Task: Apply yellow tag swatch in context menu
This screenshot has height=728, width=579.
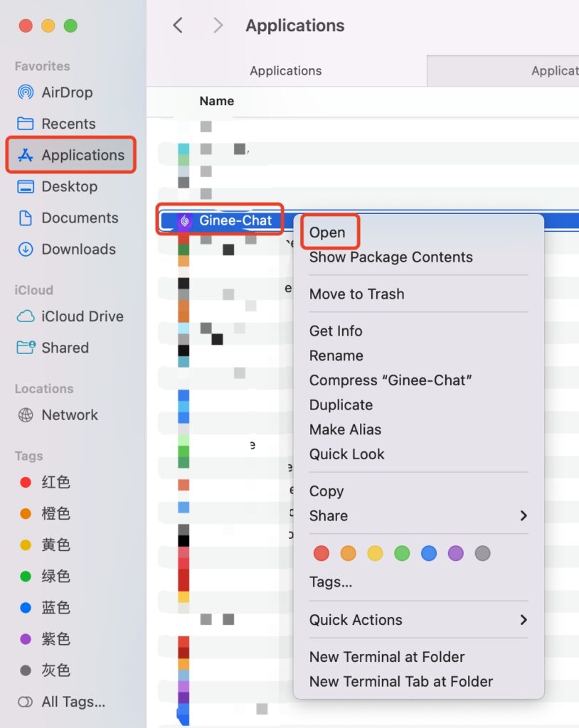Action: [x=375, y=553]
